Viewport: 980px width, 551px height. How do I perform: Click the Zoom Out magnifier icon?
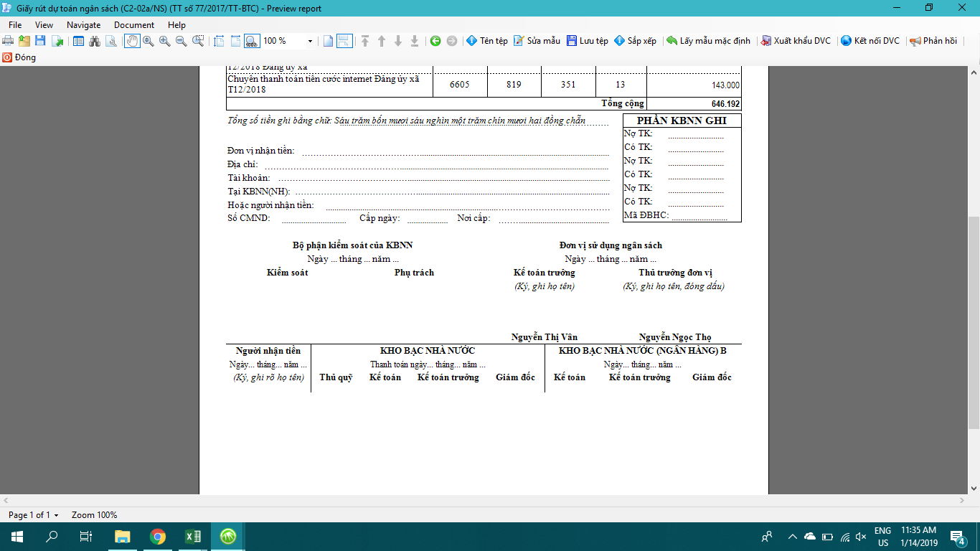pyautogui.click(x=181, y=41)
